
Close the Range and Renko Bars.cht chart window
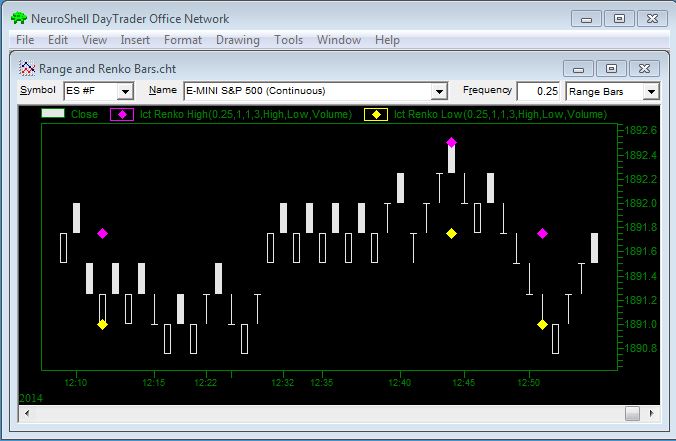[644, 69]
